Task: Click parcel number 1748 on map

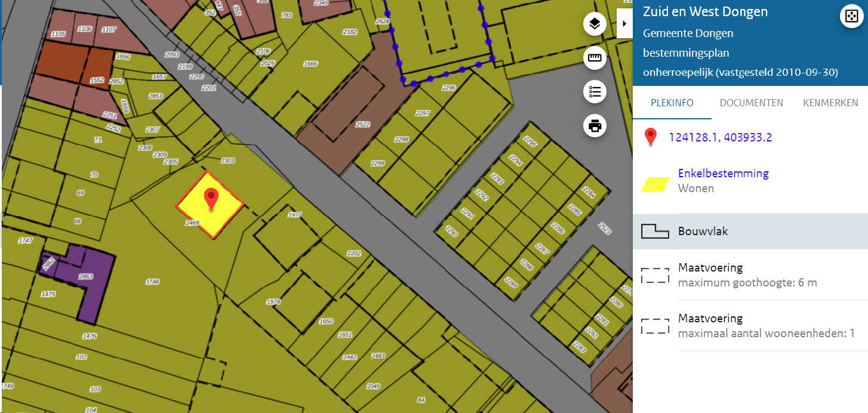Action: pos(153,281)
